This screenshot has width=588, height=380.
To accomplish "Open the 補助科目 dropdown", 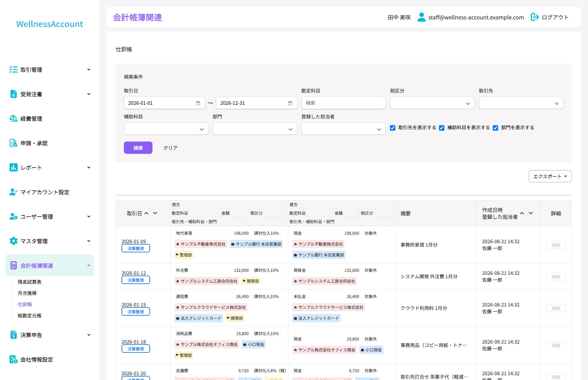I will [166, 129].
